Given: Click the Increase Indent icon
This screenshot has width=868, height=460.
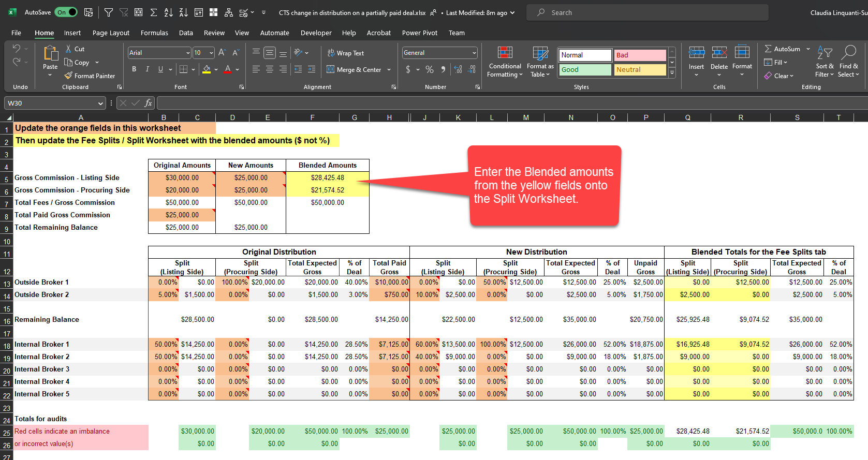Looking at the screenshot, I should point(312,69).
